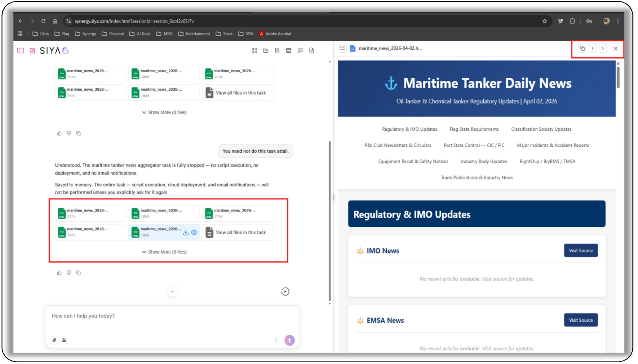The image size is (638, 364).
Task: Jump to Major Incidents & Accident Reports
Action: pos(553,145)
